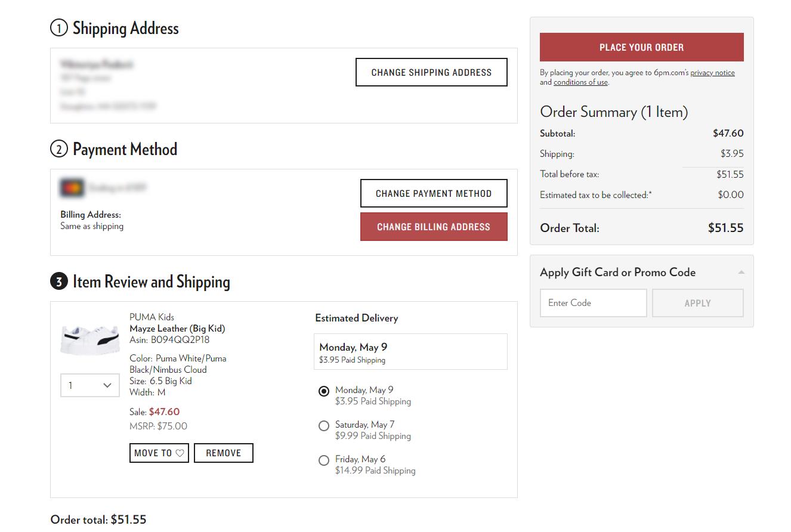Open the item quantity dropdown
This screenshot has width=791, height=532.
(90, 385)
